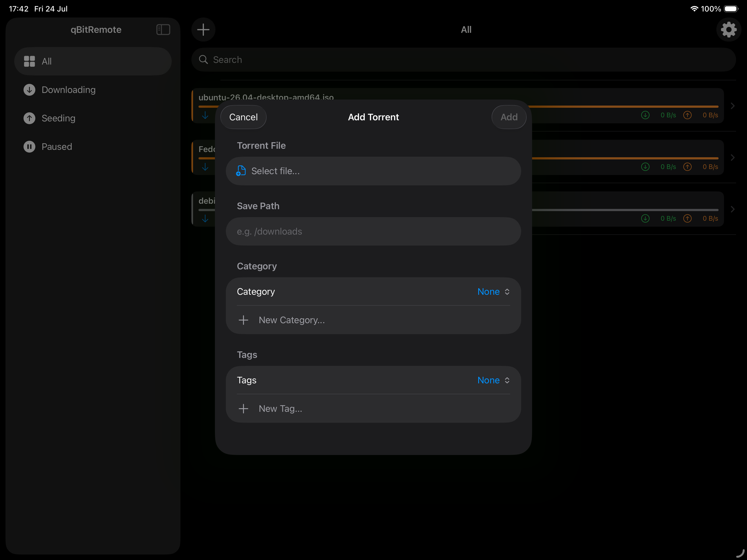Click the Seeding up-arrow icon

coord(29,118)
